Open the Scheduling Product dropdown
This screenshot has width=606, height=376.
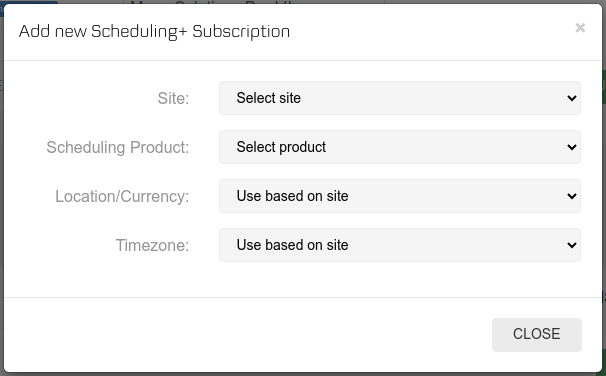[400, 147]
